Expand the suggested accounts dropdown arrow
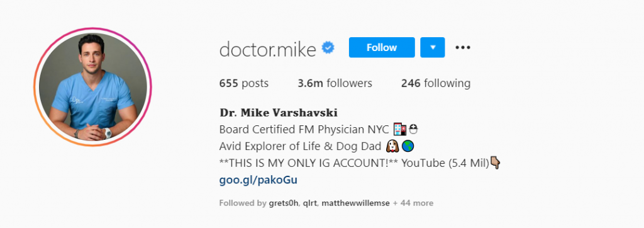644x228 pixels. point(433,47)
